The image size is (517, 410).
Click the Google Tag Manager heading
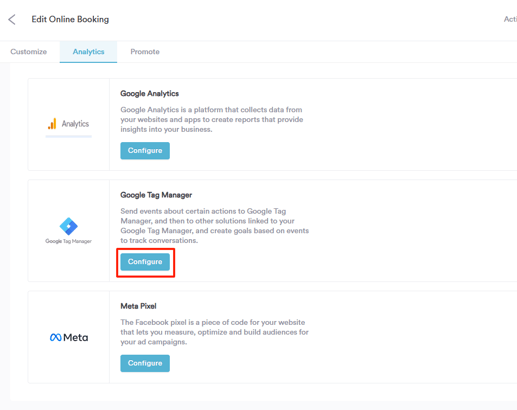(156, 195)
